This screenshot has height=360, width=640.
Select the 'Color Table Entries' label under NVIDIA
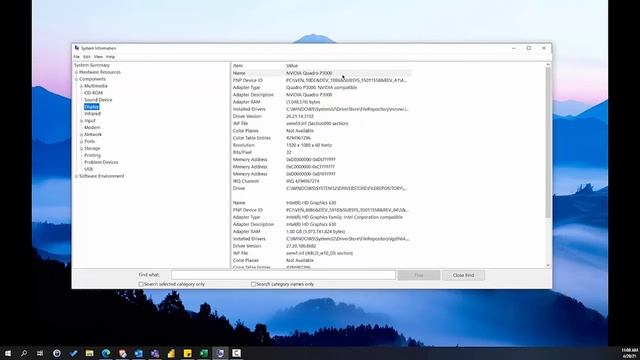coord(252,138)
